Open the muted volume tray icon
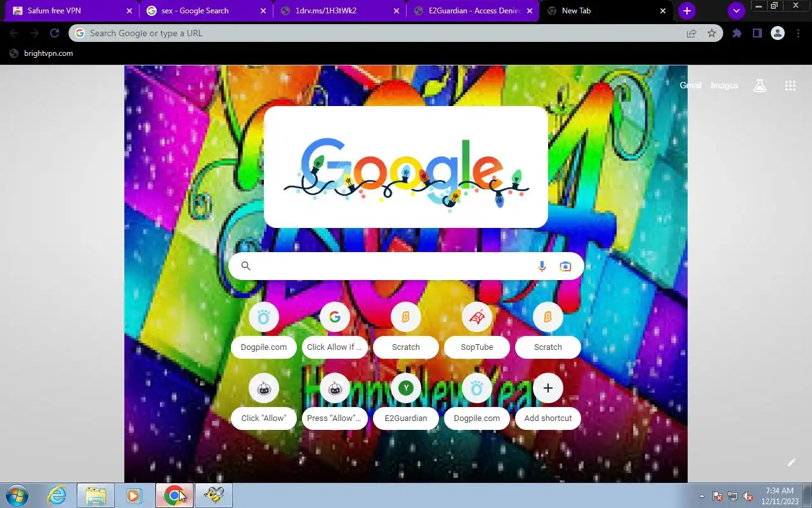 click(748, 496)
